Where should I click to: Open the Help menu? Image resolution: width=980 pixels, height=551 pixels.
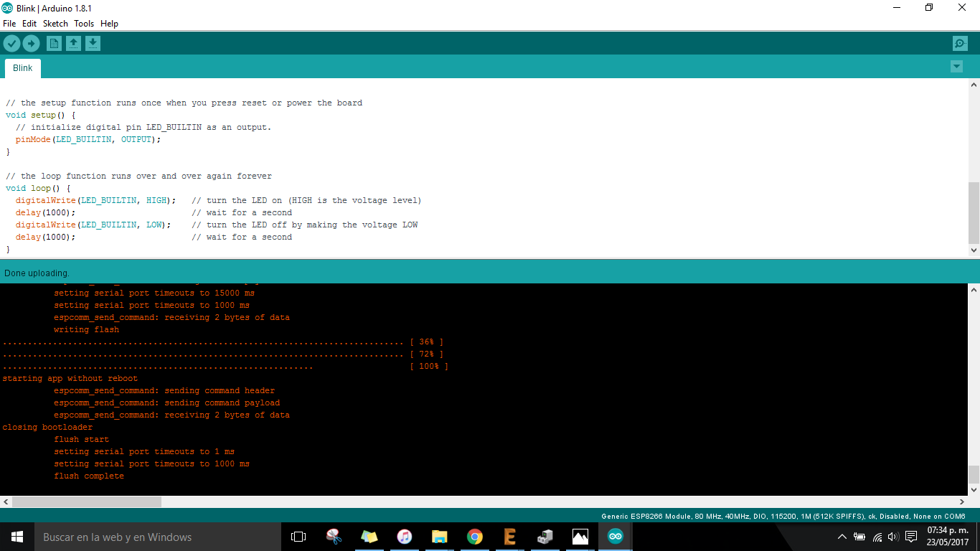pos(109,24)
